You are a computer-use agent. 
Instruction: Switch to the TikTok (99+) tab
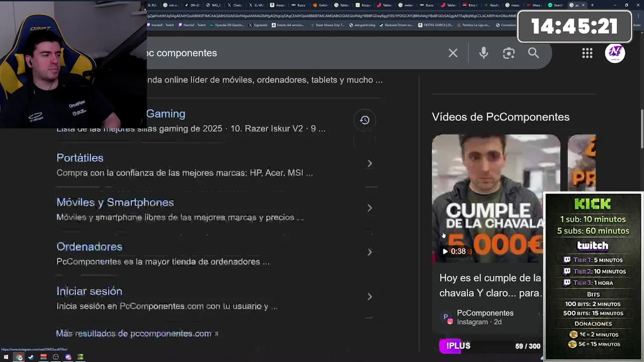[x=193, y=5]
